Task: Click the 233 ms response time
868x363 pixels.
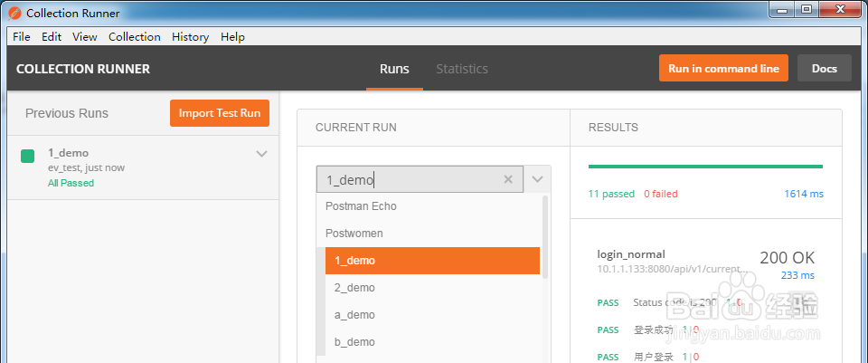Action: click(797, 275)
